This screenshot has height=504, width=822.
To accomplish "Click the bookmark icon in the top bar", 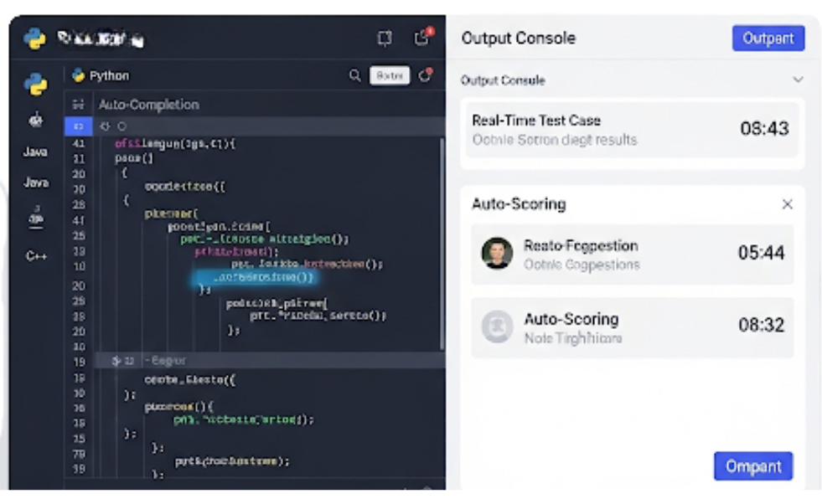I will [385, 39].
